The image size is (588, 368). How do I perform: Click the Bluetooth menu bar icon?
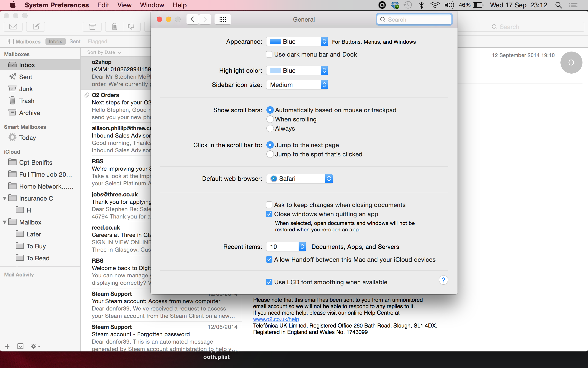pyautogui.click(x=421, y=5)
